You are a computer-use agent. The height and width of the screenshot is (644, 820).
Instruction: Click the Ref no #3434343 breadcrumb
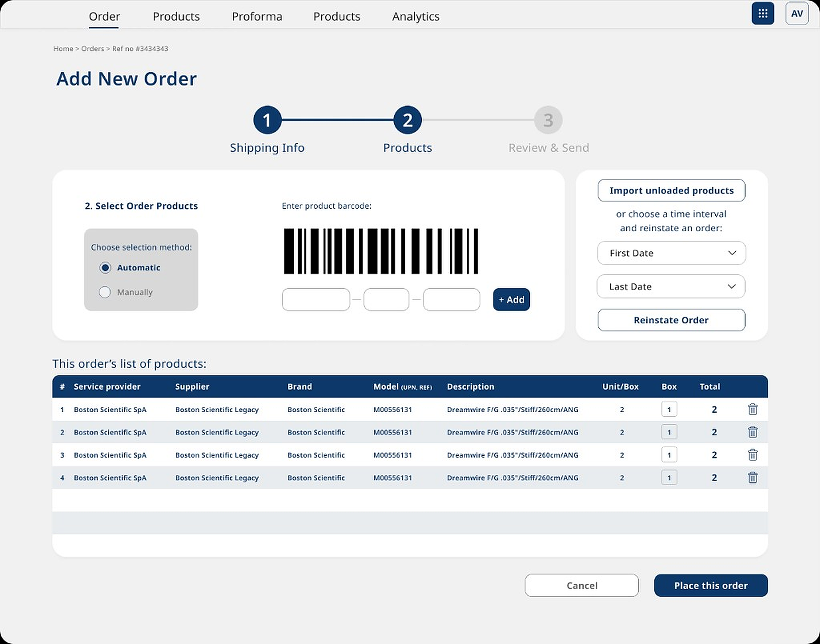[140, 49]
